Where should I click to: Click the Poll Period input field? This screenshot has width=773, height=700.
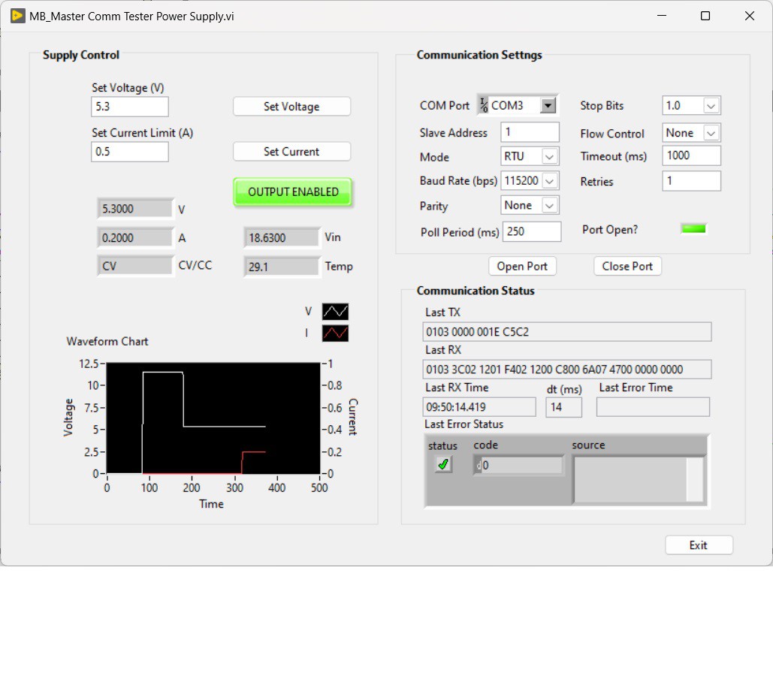click(532, 232)
